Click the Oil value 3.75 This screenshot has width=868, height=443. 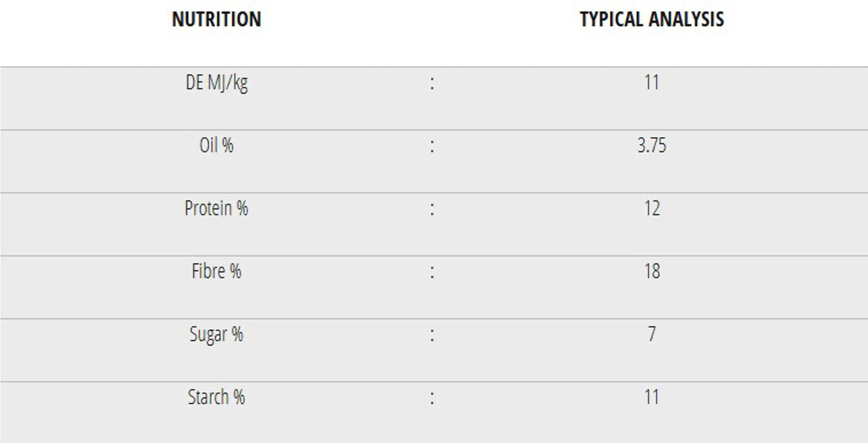(x=651, y=145)
